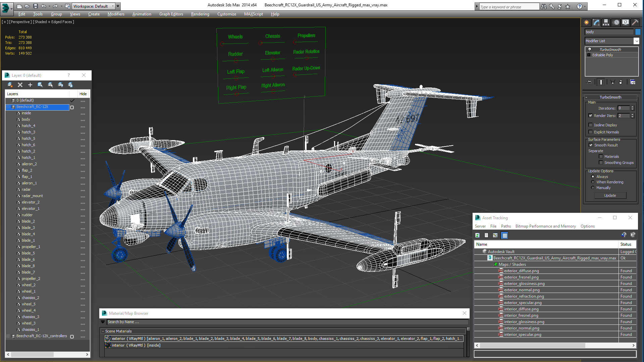
Task: Click the Favorites star icon
Action: (568, 6)
